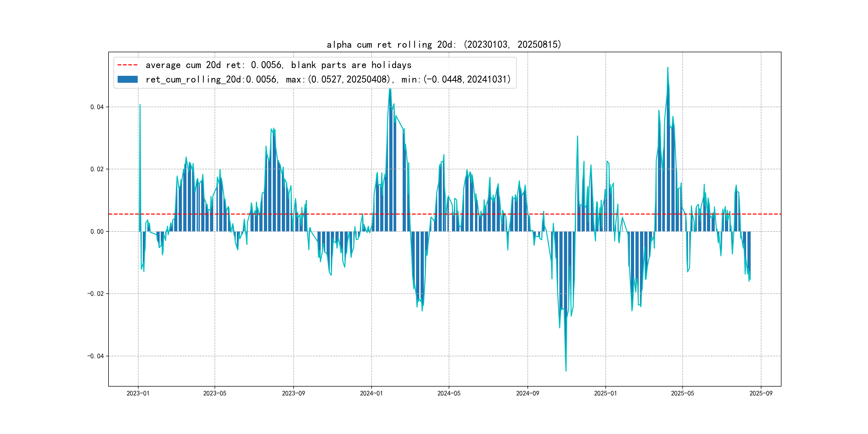Select the 2023-09 x-axis tick label
The width and height of the screenshot is (868, 434).
tap(293, 393)
